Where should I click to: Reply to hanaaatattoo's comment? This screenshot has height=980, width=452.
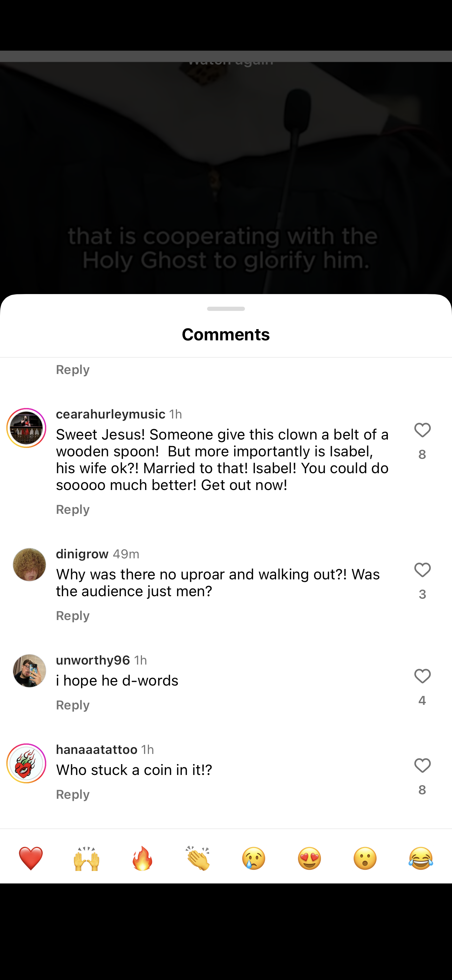[73, 794]
